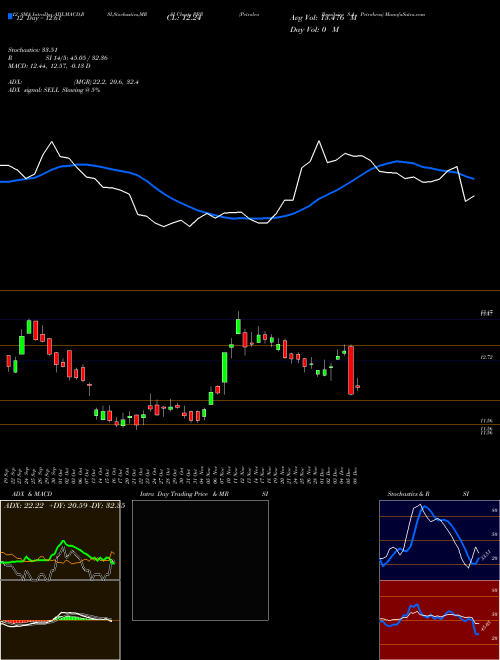Click the RSI 14/5: 45.05 / 32.36 line
Screen dimensions: 500x660
click(58, 58)
